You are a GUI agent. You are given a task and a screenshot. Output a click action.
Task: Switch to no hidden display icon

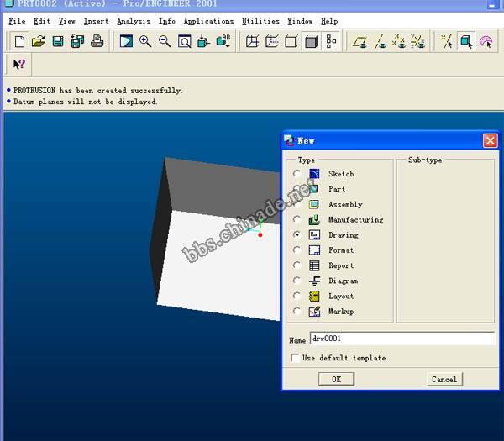tap(291, 41)
